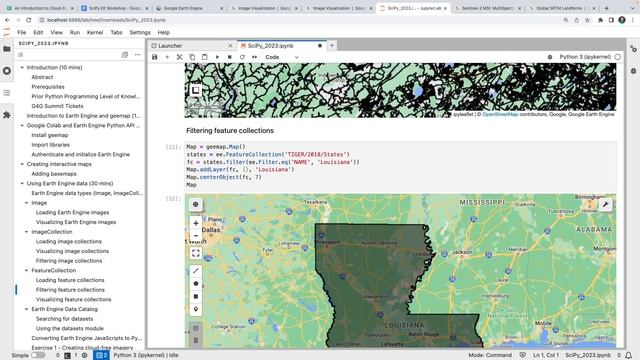Cut selected cell with the scissors icon

point(180,57)
